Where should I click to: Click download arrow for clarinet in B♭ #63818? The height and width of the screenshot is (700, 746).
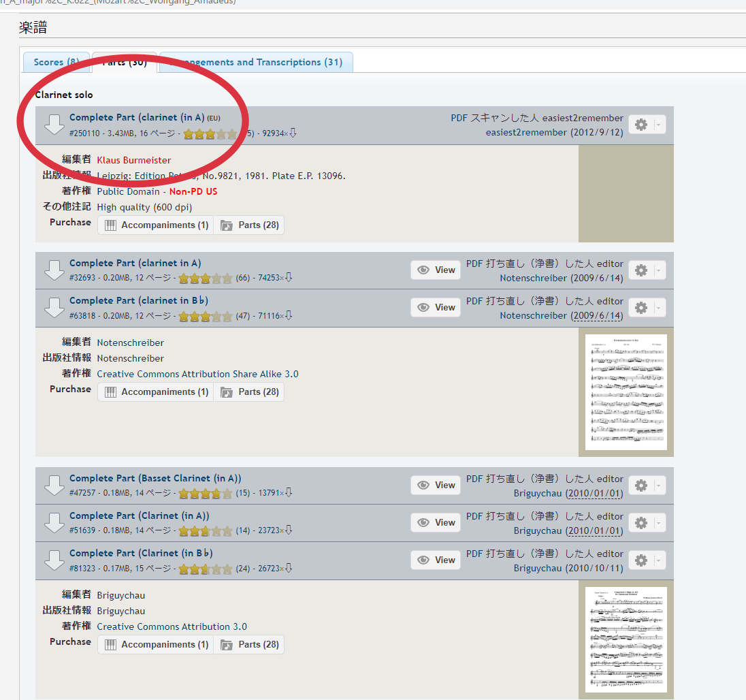54,308
